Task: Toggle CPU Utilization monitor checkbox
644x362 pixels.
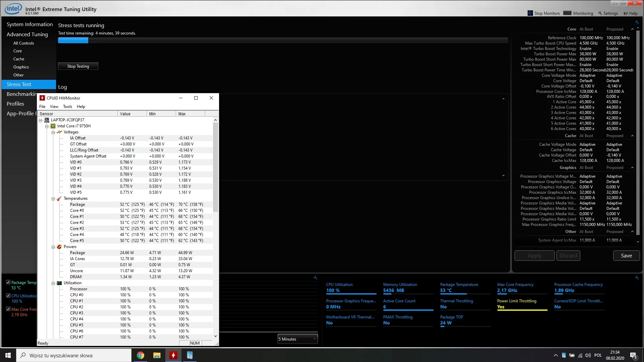Action: click(8, 296)
